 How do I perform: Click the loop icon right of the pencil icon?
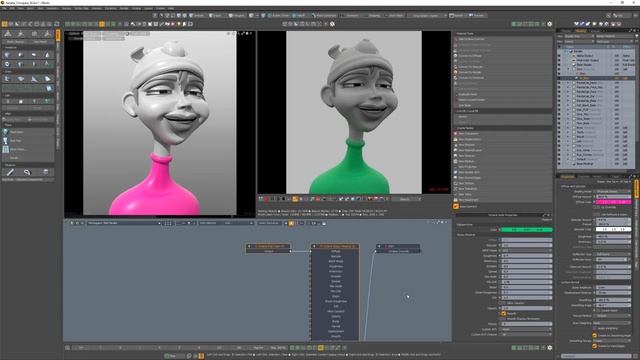[x=27, y=172]
